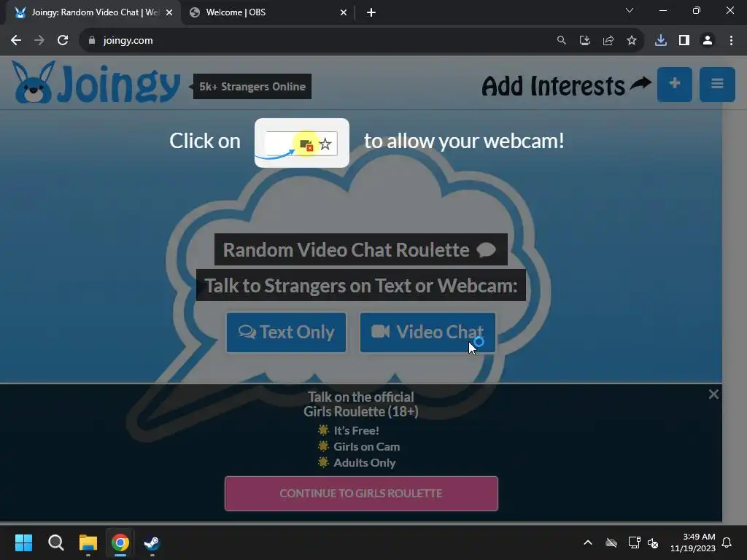Dismiss the Girls Roulette banner
Viewport: 747px width, 560px height.
713,394
